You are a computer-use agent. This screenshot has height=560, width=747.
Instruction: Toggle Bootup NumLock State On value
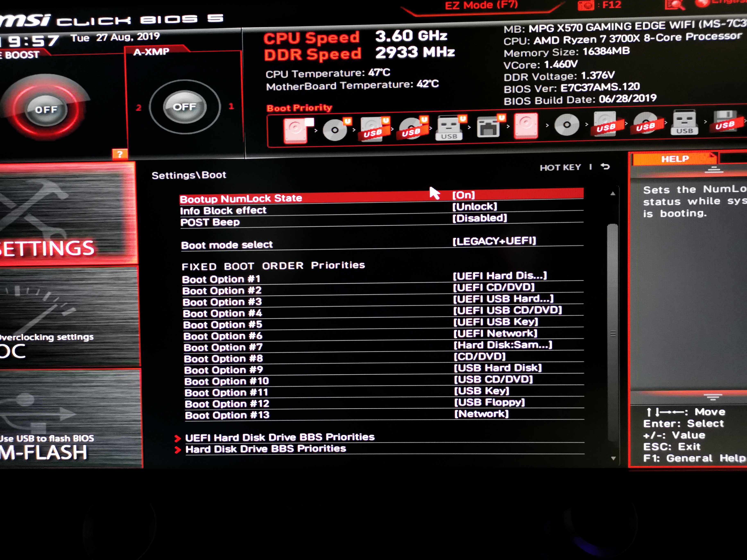click(463, 195)
